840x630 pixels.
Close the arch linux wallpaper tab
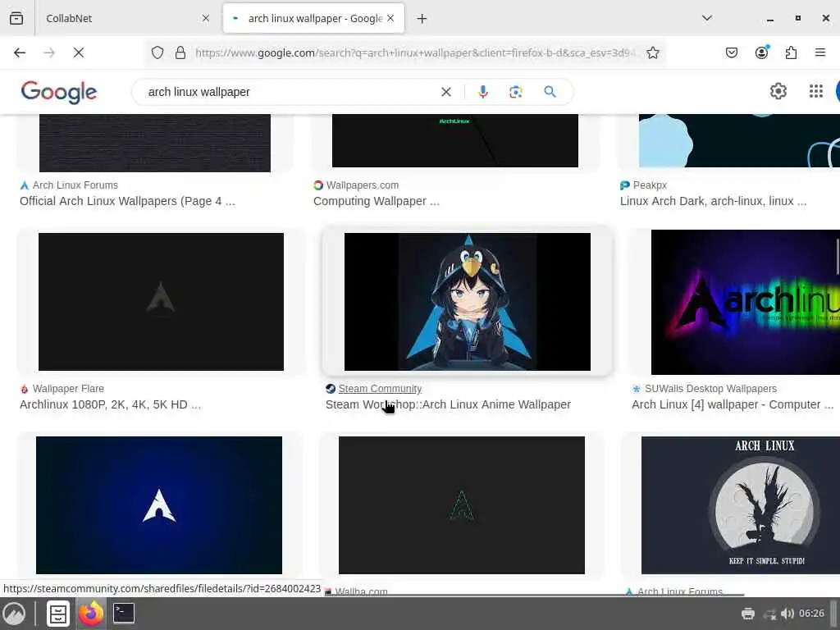390,18
